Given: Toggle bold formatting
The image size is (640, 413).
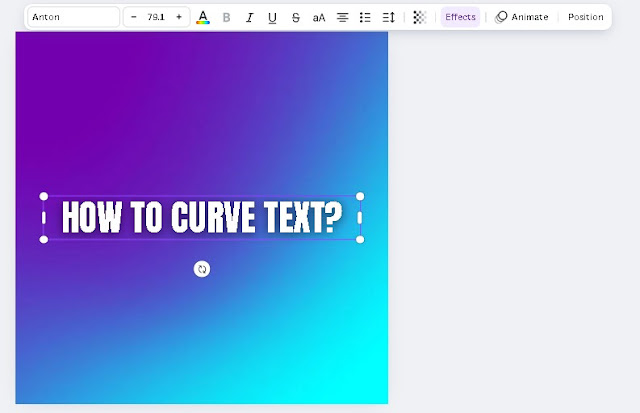Looking at the screenshot, I should 227,17.
